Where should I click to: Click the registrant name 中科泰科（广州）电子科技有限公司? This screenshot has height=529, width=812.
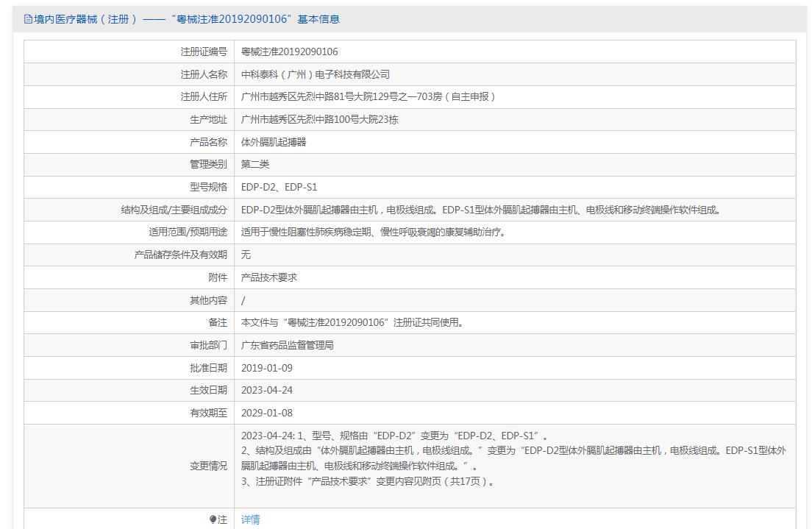click(316, 74)
